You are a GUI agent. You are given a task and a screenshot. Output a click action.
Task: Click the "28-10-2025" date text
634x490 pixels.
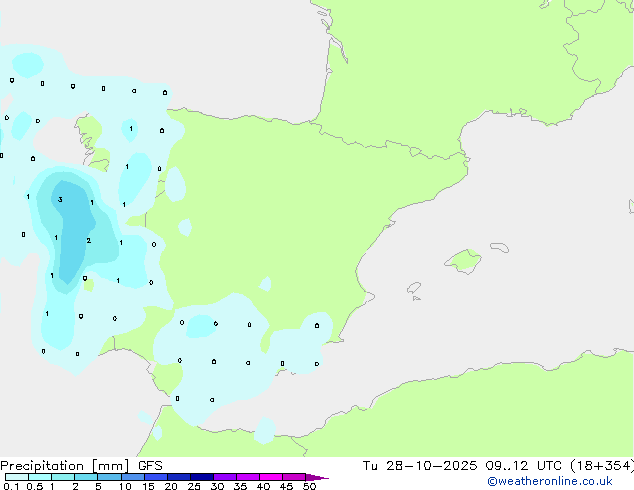(x=431, y=466)
